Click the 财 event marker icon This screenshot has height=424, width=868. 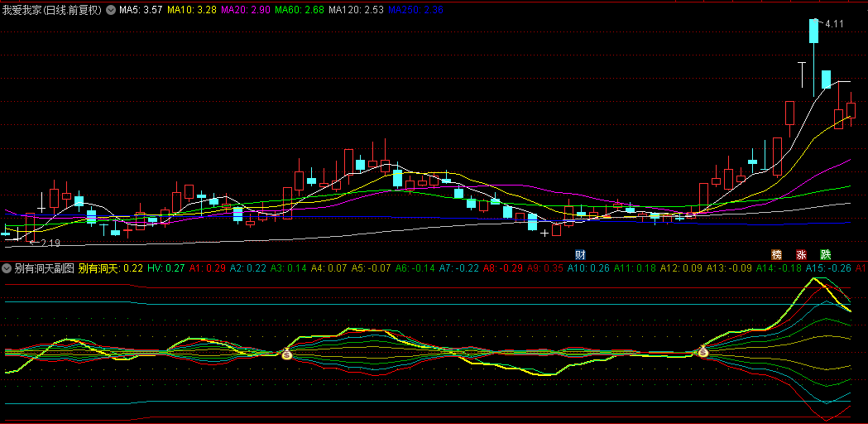point(581,254)
